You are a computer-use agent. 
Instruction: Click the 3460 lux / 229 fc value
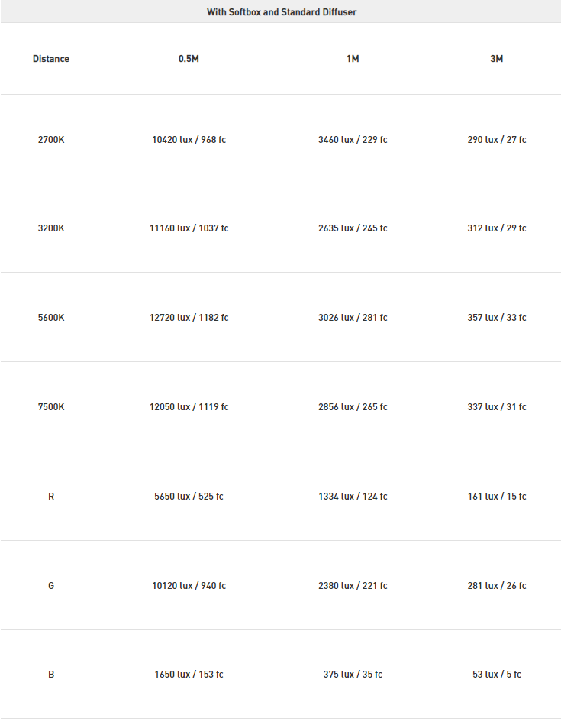pos(353,140)
